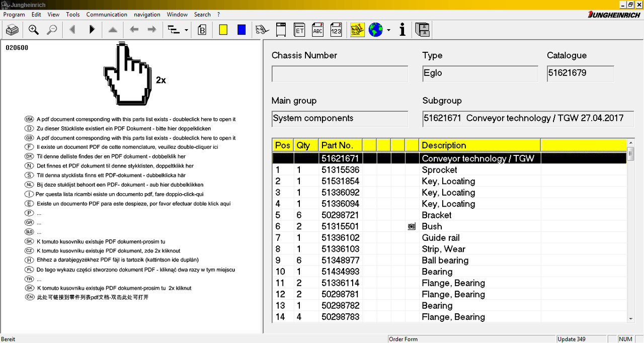Click the information i icon
The image size is (644, 343).
pyautogui.click(x=402, y=30)
